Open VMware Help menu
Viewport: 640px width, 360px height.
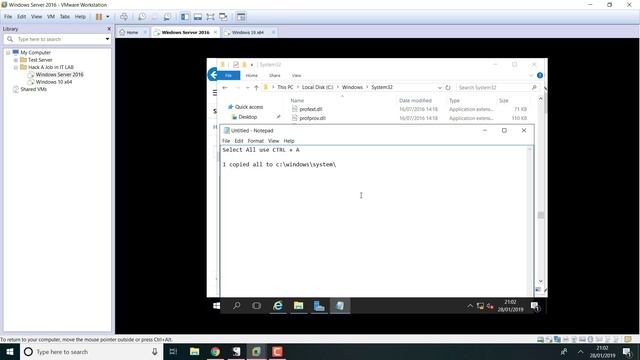(x=80, y=17)
